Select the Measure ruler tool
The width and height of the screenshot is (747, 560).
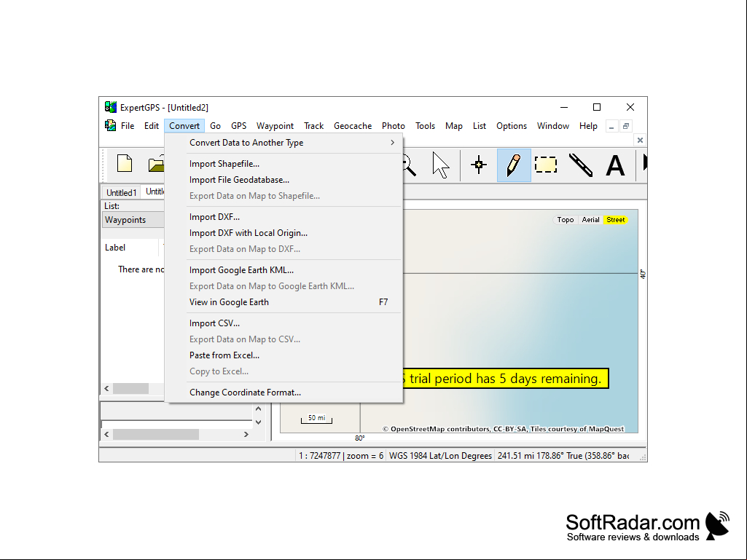581,165
